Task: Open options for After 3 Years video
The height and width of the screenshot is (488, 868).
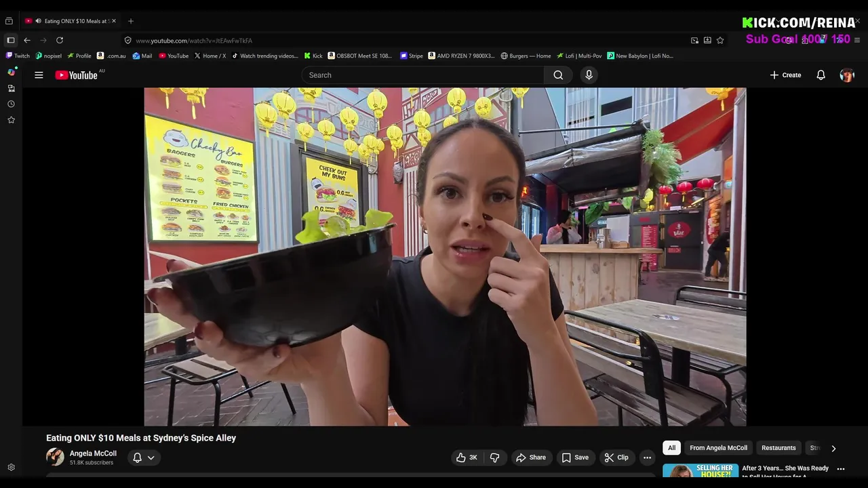Action: 841,469
